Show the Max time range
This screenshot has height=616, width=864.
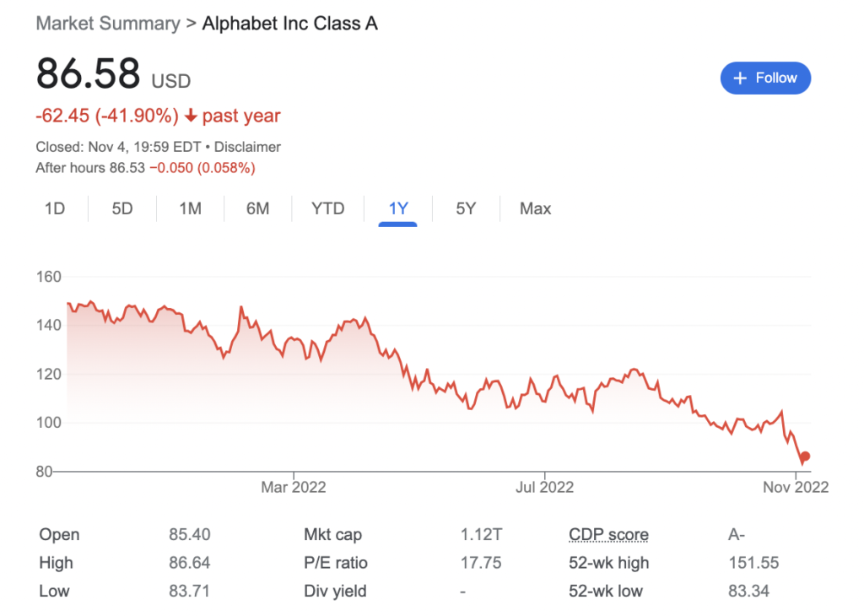(x=535, y=208)
